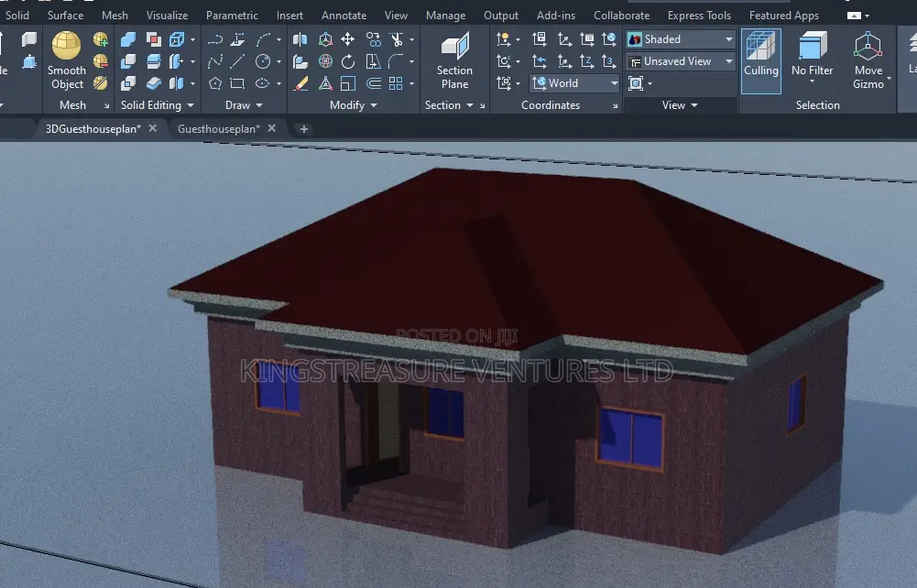Close the 3DGuesthouseplan* drawing tab
The image size is (917, 588).
click(153, 128)
